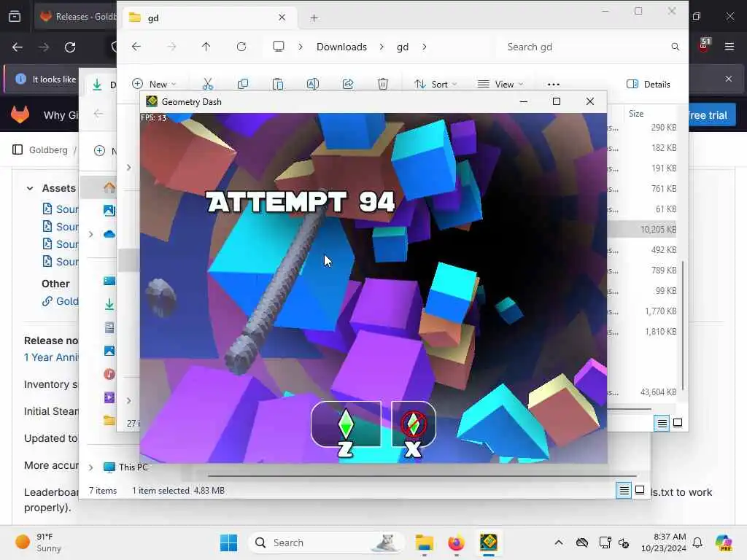The height and width of the screenshot is (560, 747).
Task: Toggle the Details pane in gd Explorer
Action: pos(648,85)
